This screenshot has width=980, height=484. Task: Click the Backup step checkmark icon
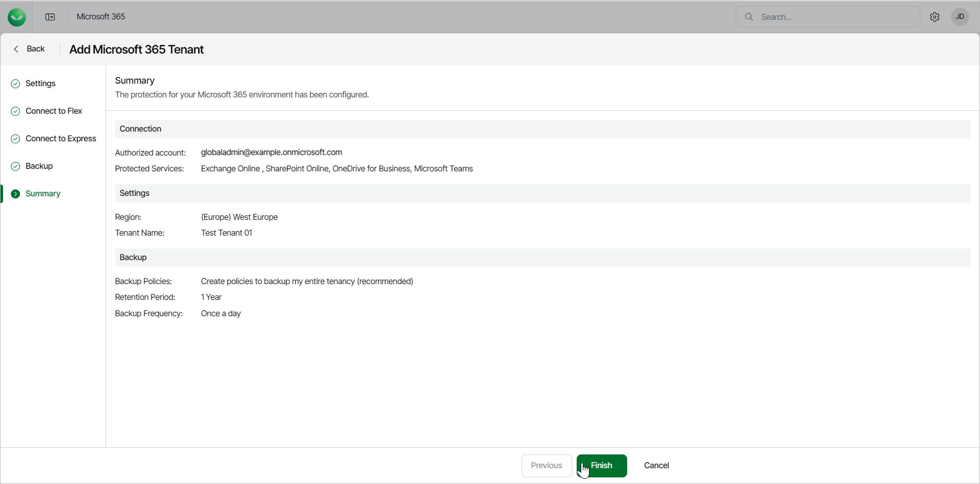16,166
